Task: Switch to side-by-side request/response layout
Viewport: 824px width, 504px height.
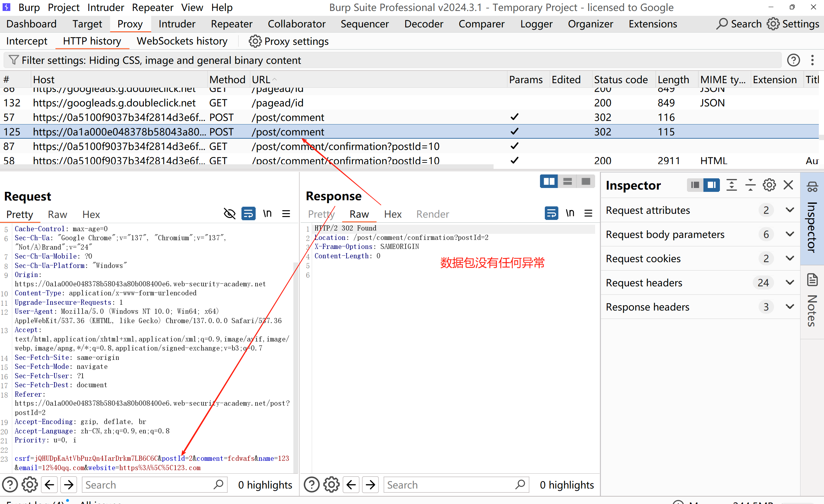Action: coord(548,182)
